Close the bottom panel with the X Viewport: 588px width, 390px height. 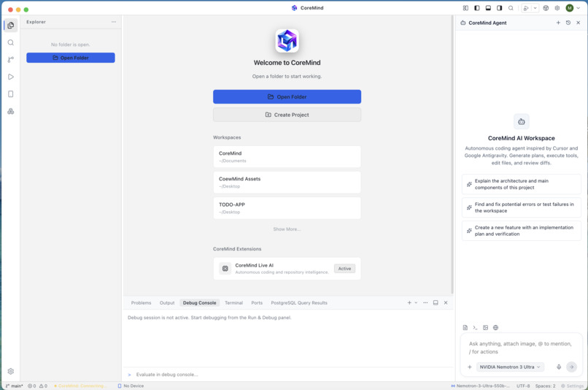(446, 302)
